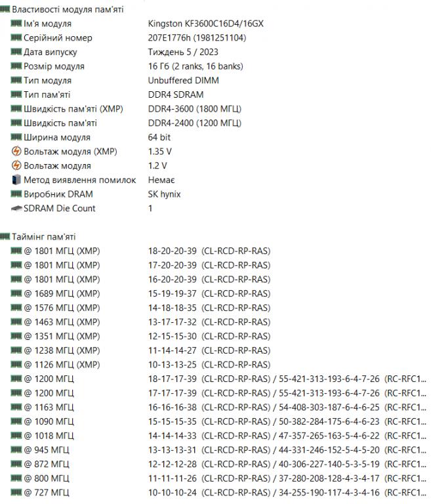This screenshot has width=431, height=504.
Task: Click the chip icon beside SDRAM Die Count
Action: [16, 209]
